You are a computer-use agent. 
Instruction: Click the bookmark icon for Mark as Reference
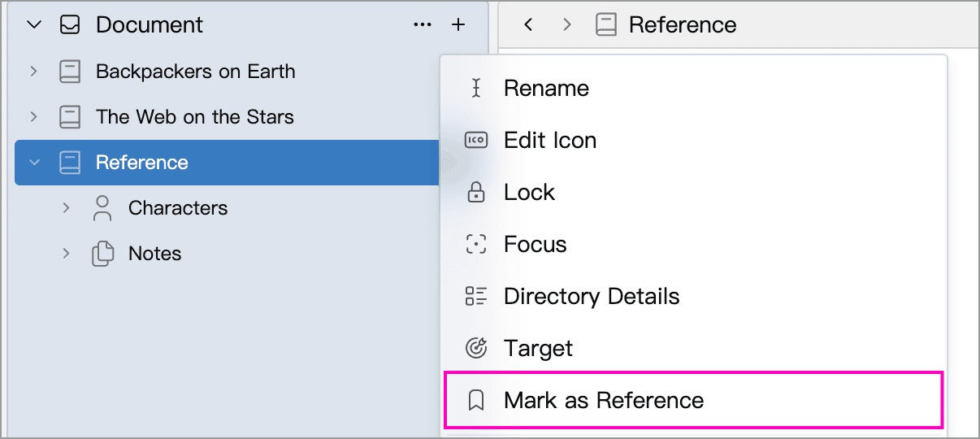pos(476,401)
